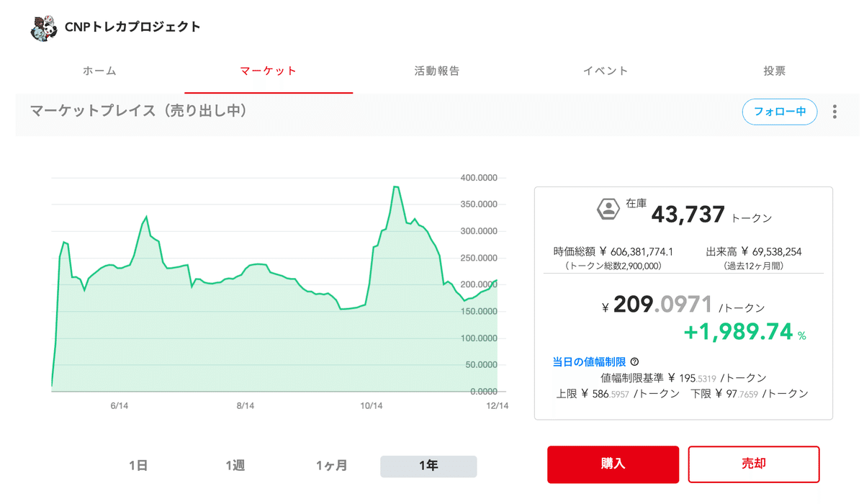Click the 下限 ¥97.7659 value
The image size is (864, 504).
point(750,394)
